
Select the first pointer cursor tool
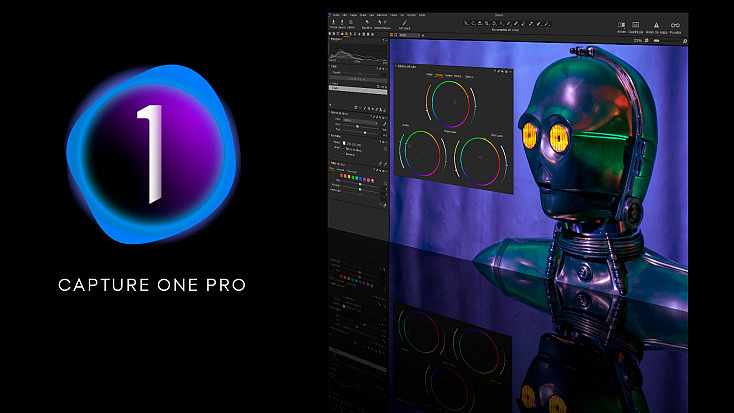[466, 23]
